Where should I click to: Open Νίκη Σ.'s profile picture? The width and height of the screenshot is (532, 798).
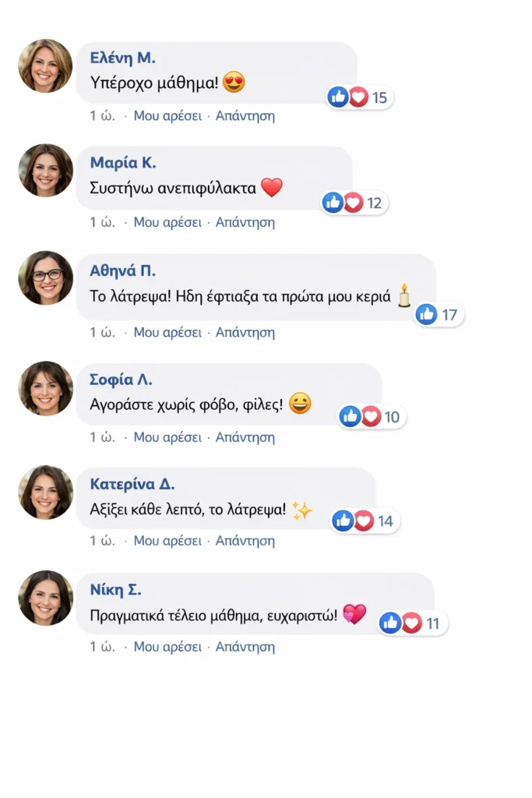45,598
